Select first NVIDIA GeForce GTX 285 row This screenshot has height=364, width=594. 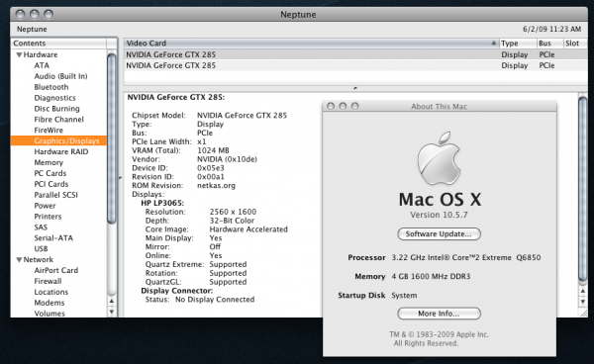(355, 54)
